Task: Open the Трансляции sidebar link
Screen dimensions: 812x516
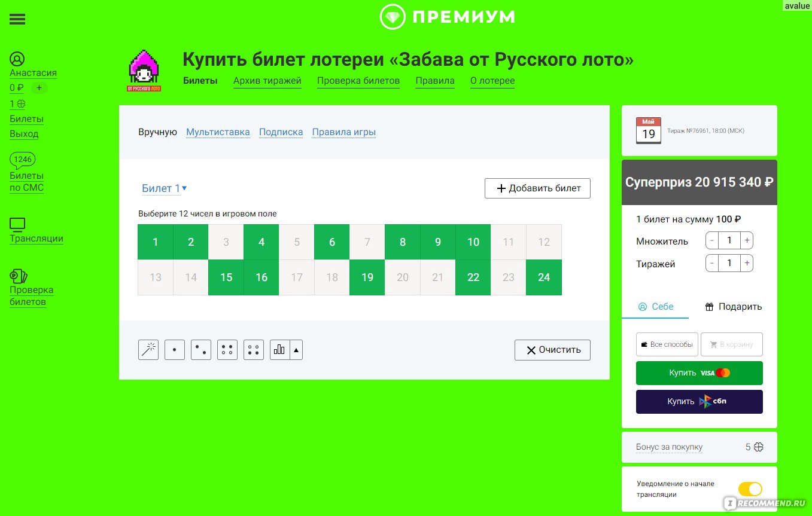Action: point(37,239)
